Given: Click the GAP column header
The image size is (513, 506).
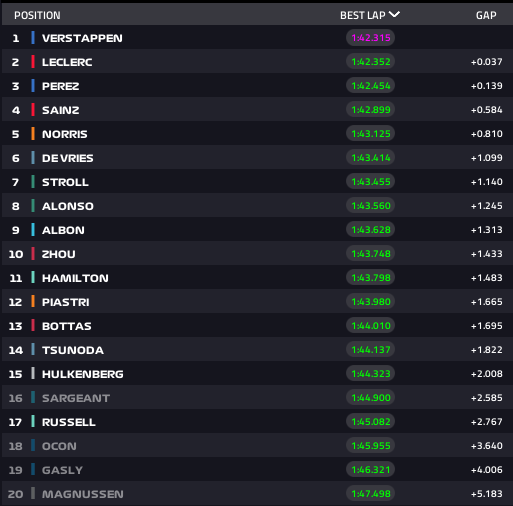Looking at the screenshot, I should (x=486, y=15).
